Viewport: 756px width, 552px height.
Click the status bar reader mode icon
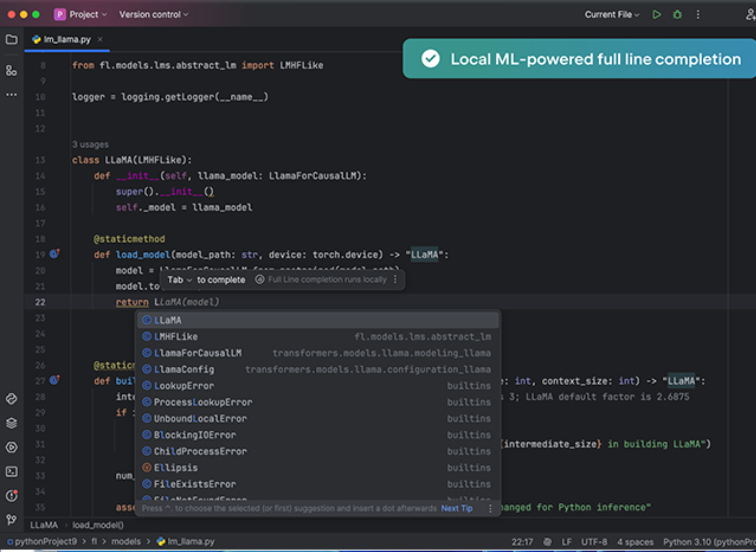[x=547, y=542]
